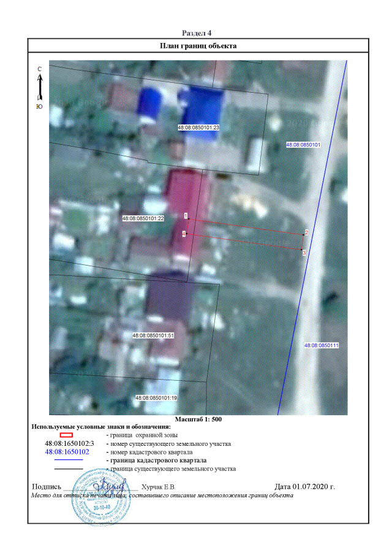Click parcel label 48:08:0850101:22
The height and width of the screenshot is (555, 392).
(x=143, y=218)
